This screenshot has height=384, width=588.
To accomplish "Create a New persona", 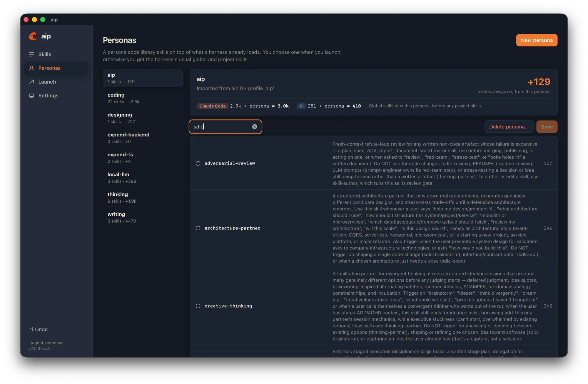I will click(537, 40).
